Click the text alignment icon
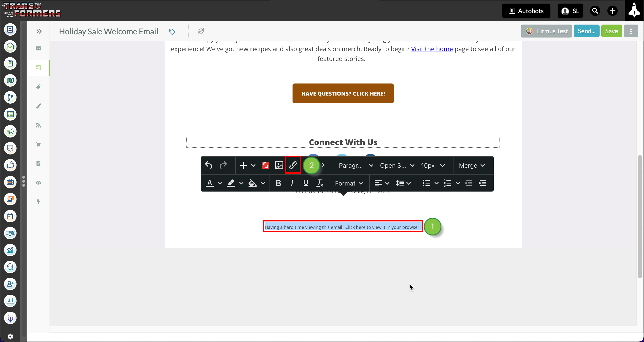 378,183
